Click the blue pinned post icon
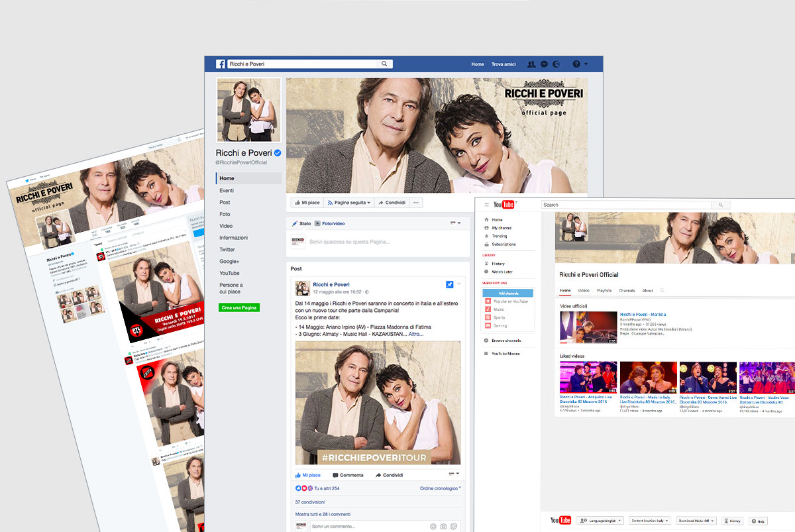Image resolution: width=795 pixels, height=532 pixels. click(449, 284)
